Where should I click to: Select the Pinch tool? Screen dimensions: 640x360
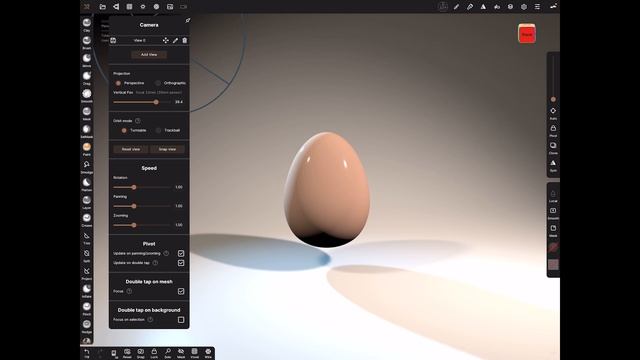pyautogui.click(x=87, y=309)
